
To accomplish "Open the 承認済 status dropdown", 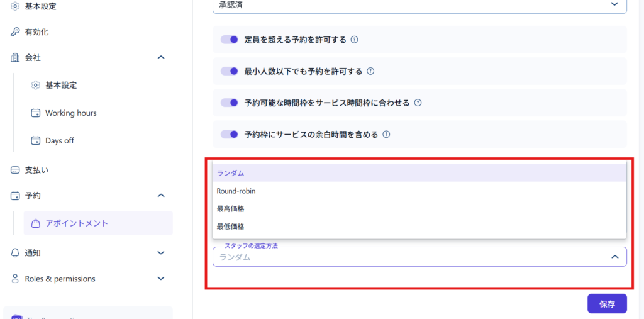I will click(x=419, y=5).
